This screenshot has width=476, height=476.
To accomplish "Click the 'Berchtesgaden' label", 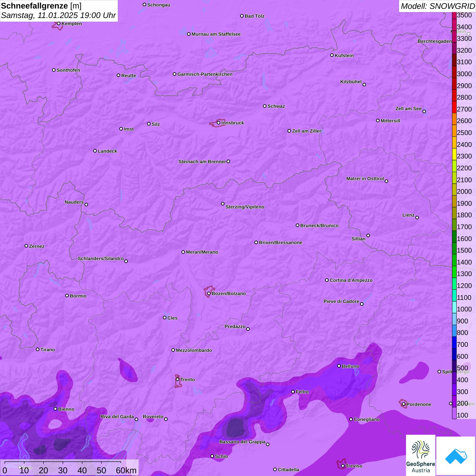I will (x=435, y=41).
